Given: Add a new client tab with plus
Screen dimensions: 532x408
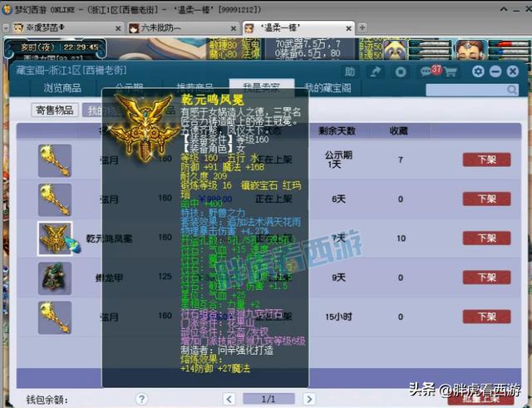Looking at the screenshot, I should point(362,27).
